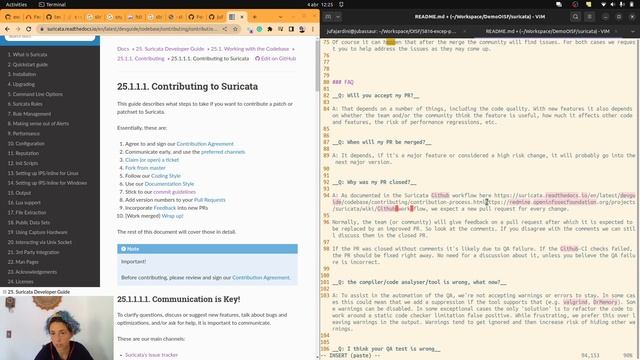Open the Performance sidebar entry

(x=24, y=133)
